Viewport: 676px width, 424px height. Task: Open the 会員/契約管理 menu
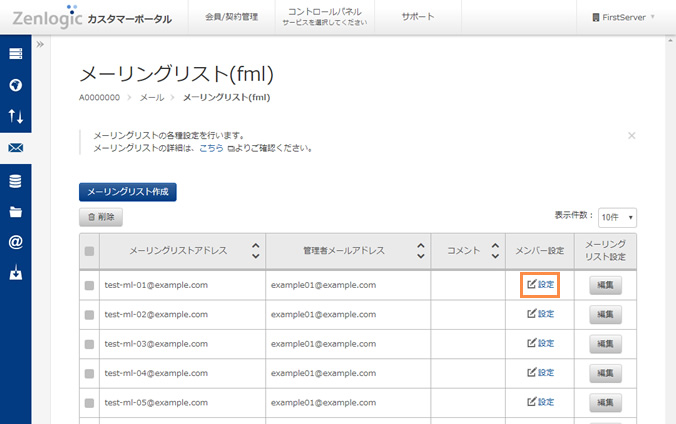(231, 17)
